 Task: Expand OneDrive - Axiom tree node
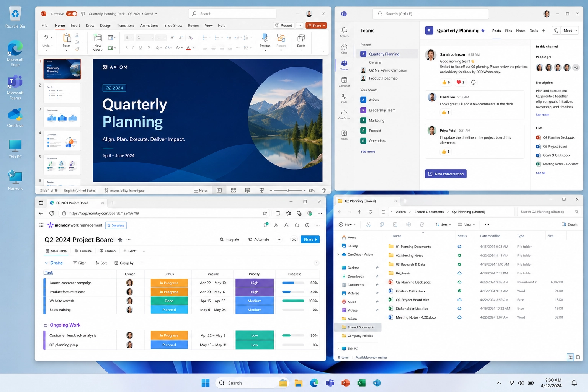(x=338, y=255)
